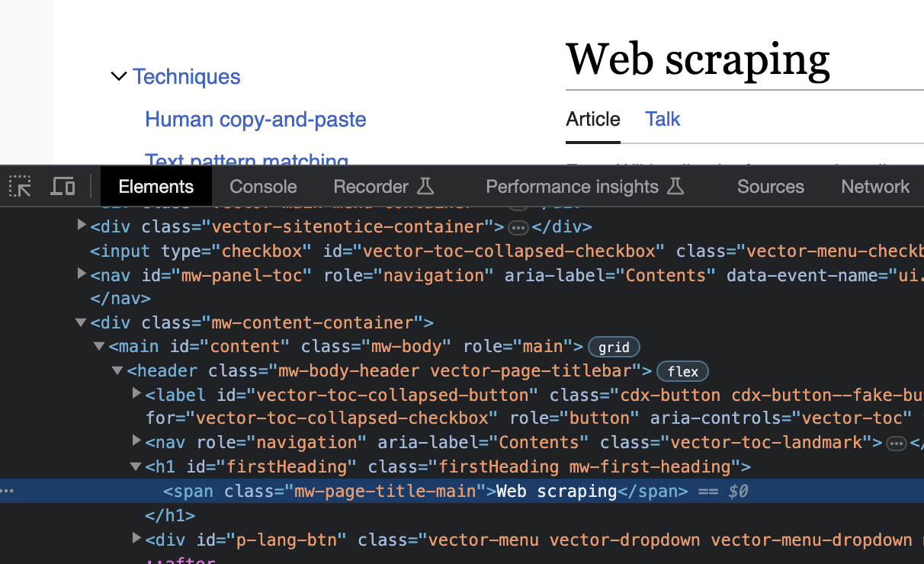Expand the vector-toc-collapsed-button label node
The height and width of the screenshot is (564, 924).
(x=136, y=394)
